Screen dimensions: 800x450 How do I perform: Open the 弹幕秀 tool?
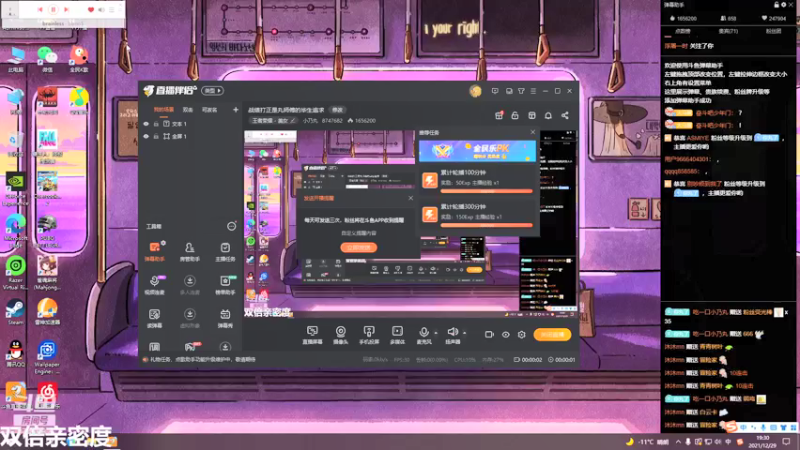(x=225, y=318)
